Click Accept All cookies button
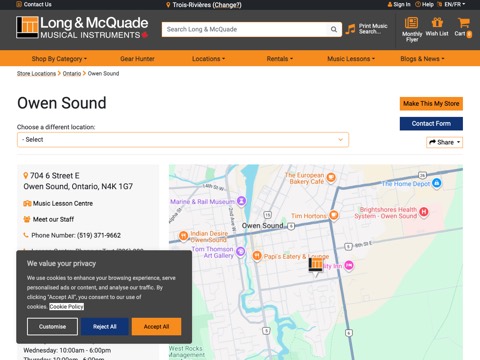Viewport: 480px width, 360px height. pyautogui.click(x=156, y=326)
